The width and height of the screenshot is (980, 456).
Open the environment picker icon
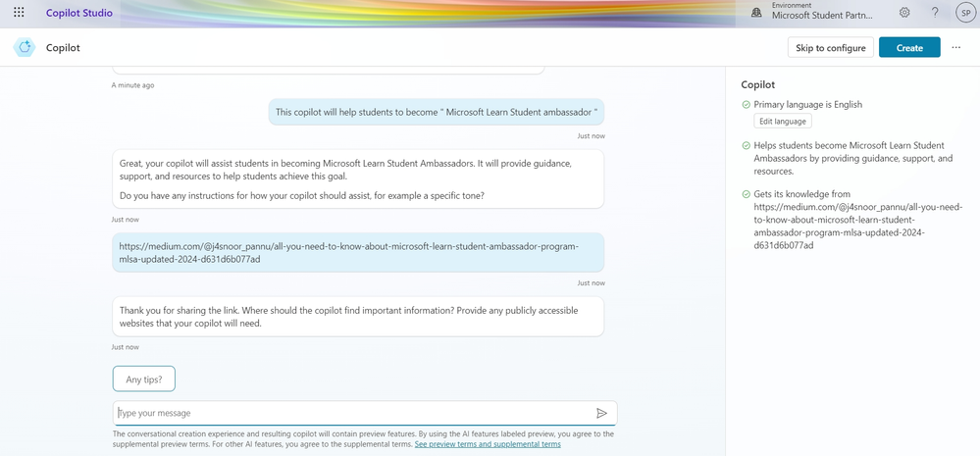click(756, 13)
